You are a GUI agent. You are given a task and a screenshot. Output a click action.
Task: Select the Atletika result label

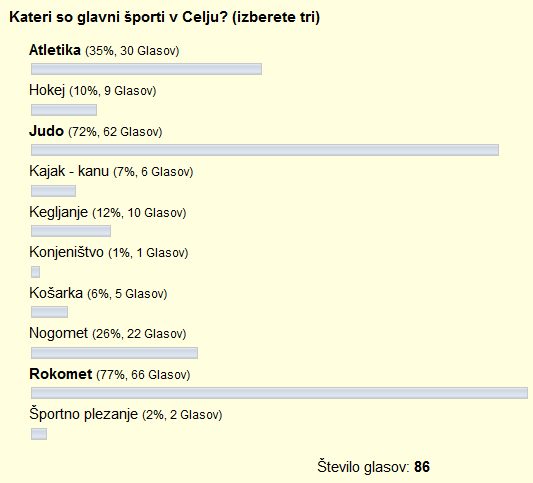104,50
